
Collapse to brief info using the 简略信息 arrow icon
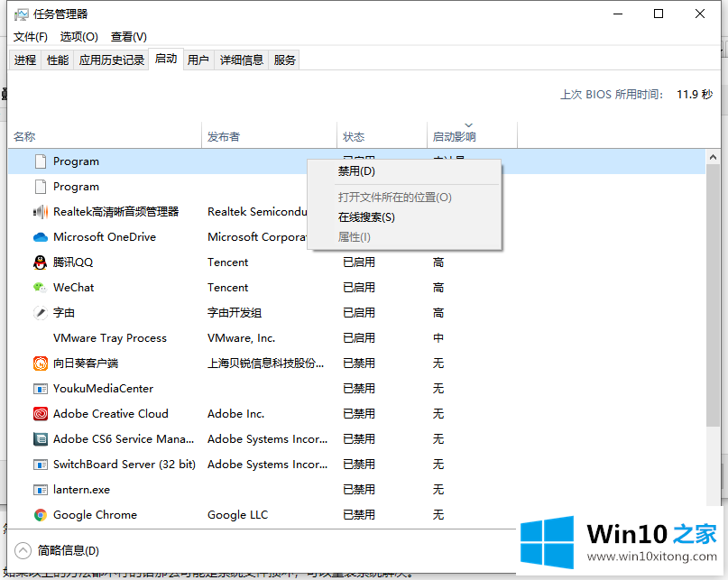click(23, 551)
